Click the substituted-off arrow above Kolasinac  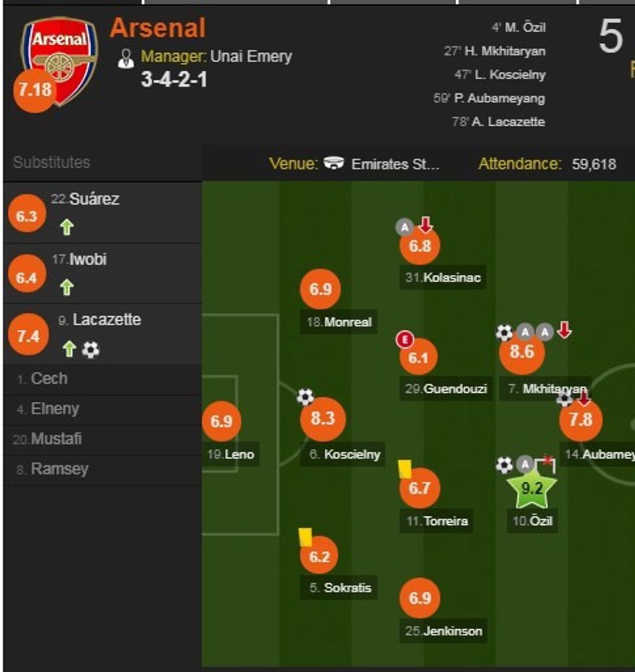click(x=426, y=226)
